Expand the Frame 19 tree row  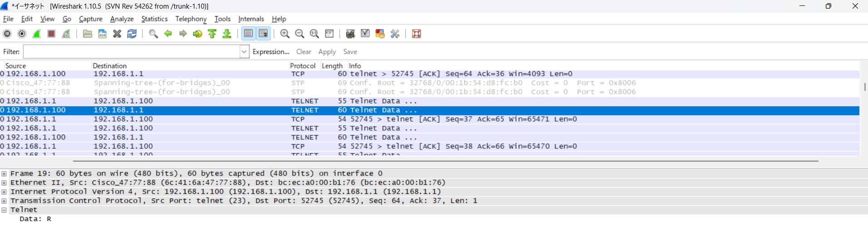(x=4, y=174)
